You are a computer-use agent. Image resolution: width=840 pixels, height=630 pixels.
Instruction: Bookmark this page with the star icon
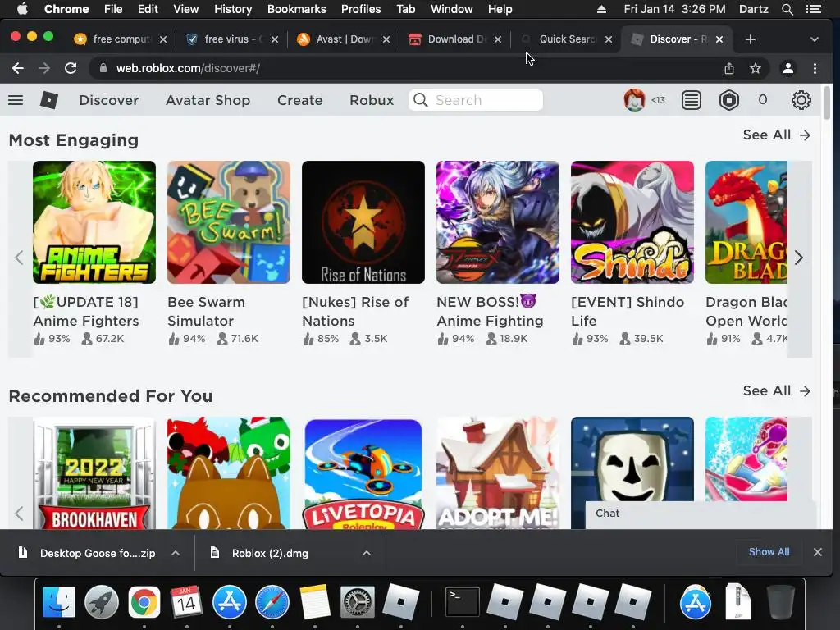coord(756,68)
